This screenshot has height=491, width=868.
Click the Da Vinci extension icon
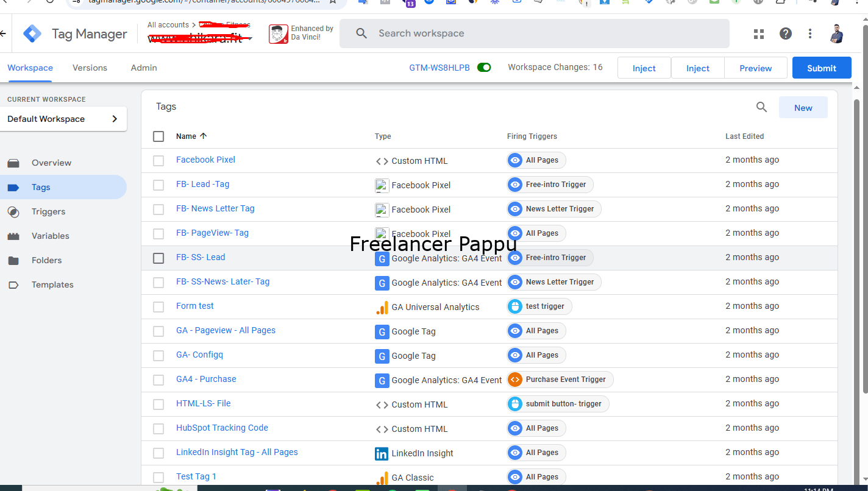(x=279, y=34)
